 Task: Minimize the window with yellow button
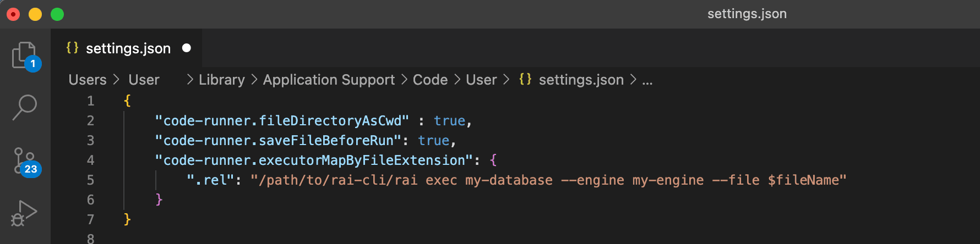click(x=35, y=14)
